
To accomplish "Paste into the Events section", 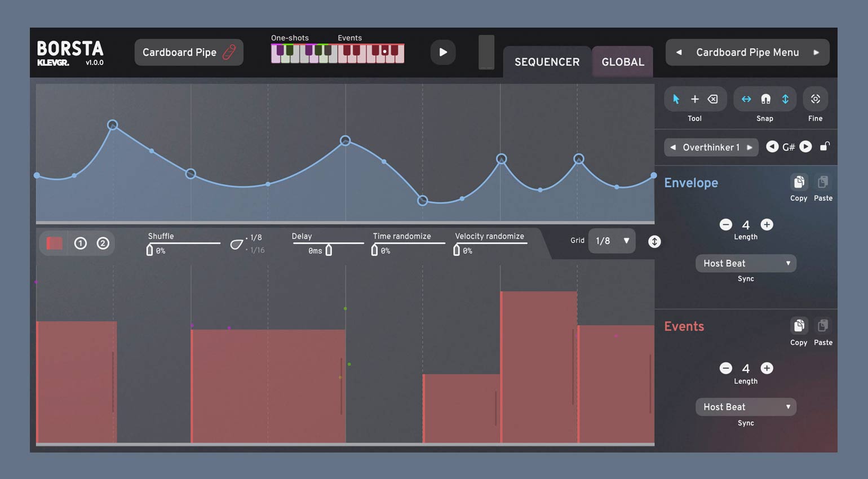I will [x=823, y=326].
